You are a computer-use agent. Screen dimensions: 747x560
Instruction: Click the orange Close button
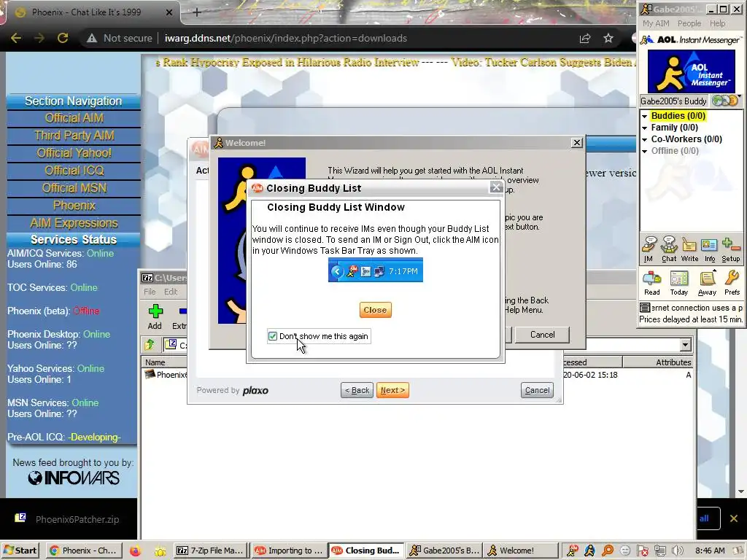376,310
